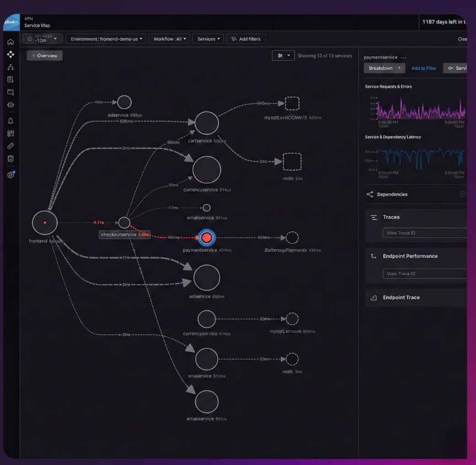Screen dimensions: 476x465
Task: Click the 4.11s red edge label
Action: tap(99, 222)
